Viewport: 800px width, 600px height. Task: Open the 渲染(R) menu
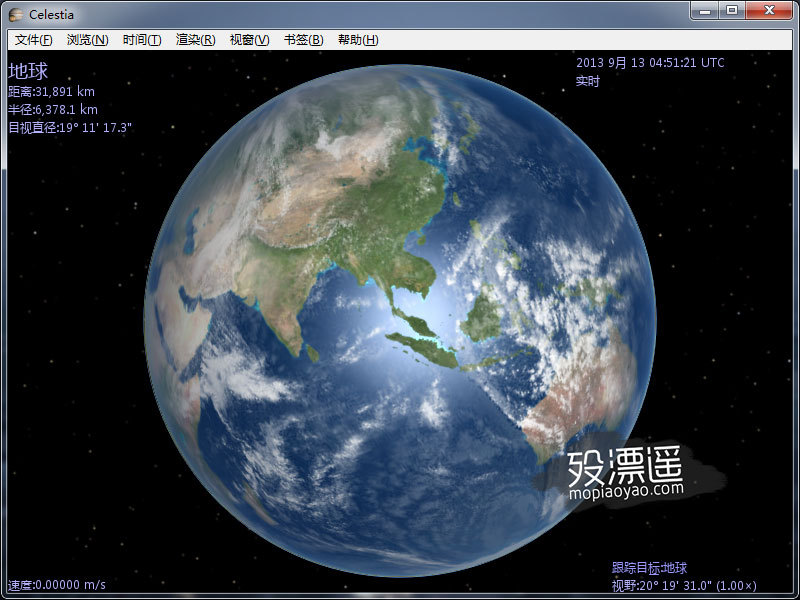tap(195, 40)
